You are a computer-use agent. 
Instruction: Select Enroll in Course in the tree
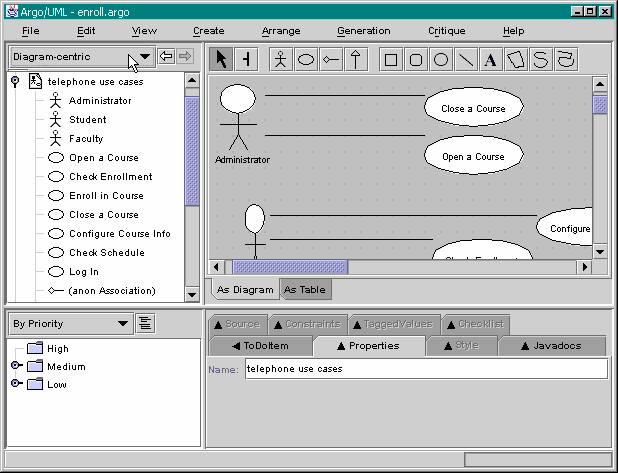(96, 196)
